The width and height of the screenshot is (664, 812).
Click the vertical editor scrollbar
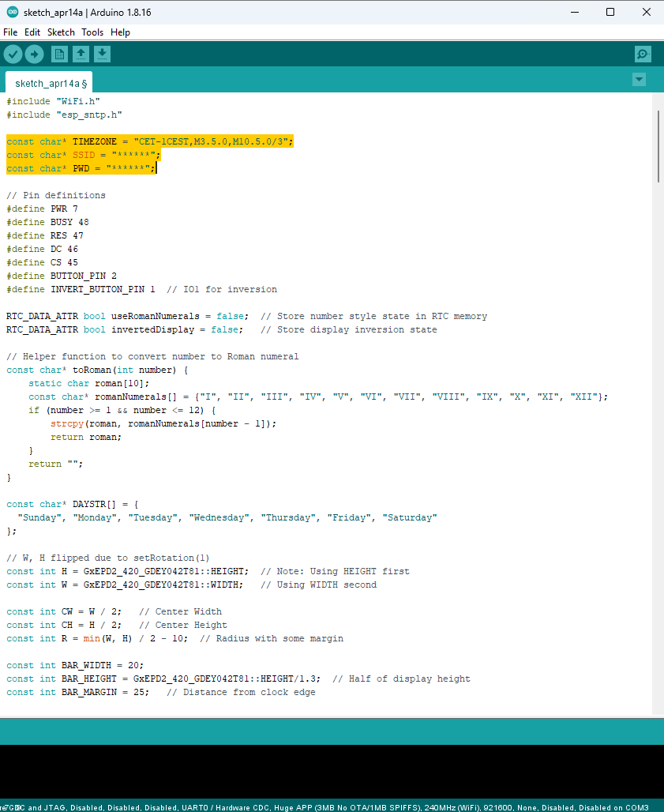[x=658, y=146]
